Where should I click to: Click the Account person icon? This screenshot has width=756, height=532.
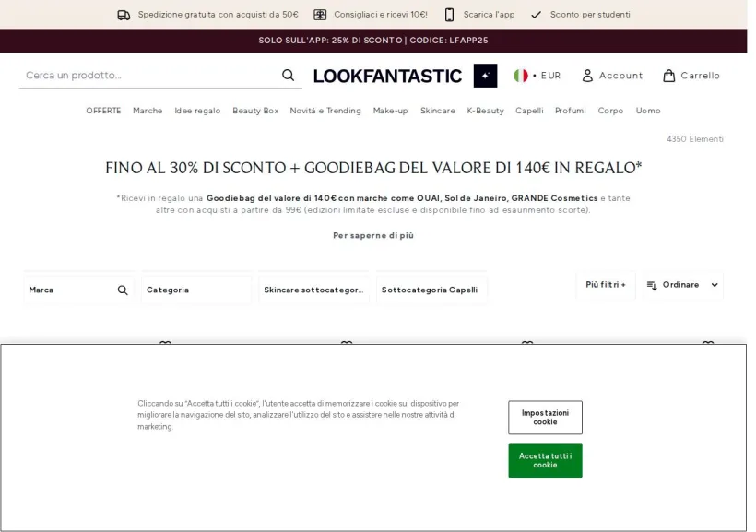click(587, 76)
